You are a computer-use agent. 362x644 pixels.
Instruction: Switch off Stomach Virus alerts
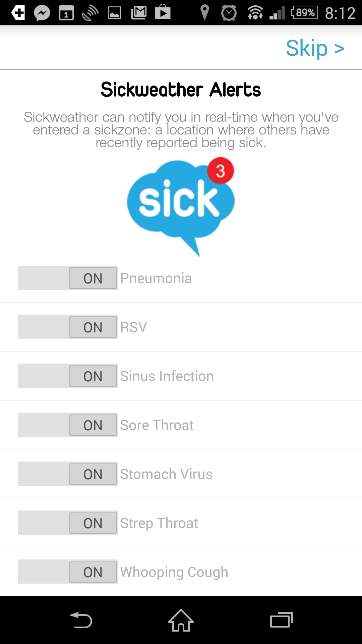[x=68, y=474]
